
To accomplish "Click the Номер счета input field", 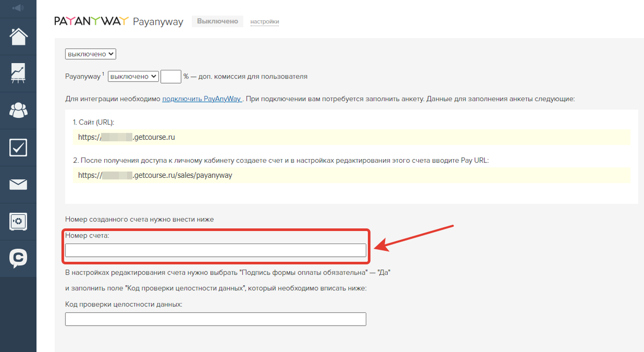I will [215, 250].
